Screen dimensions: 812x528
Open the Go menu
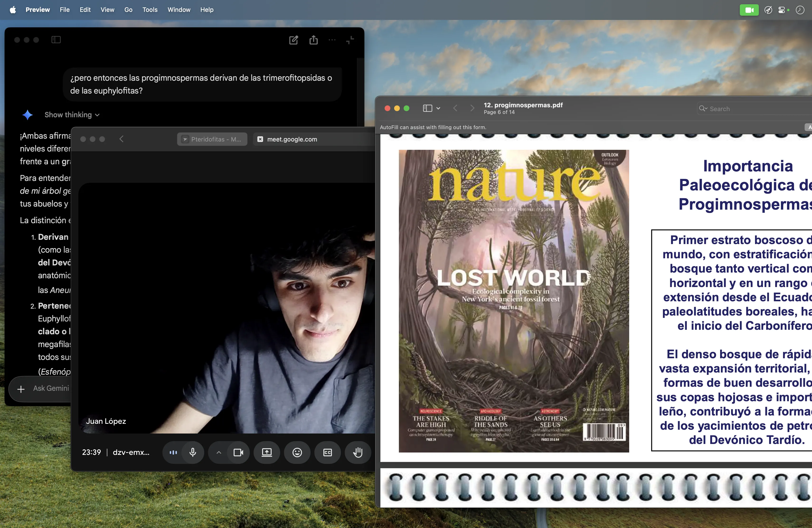click(x=128, y=9)
